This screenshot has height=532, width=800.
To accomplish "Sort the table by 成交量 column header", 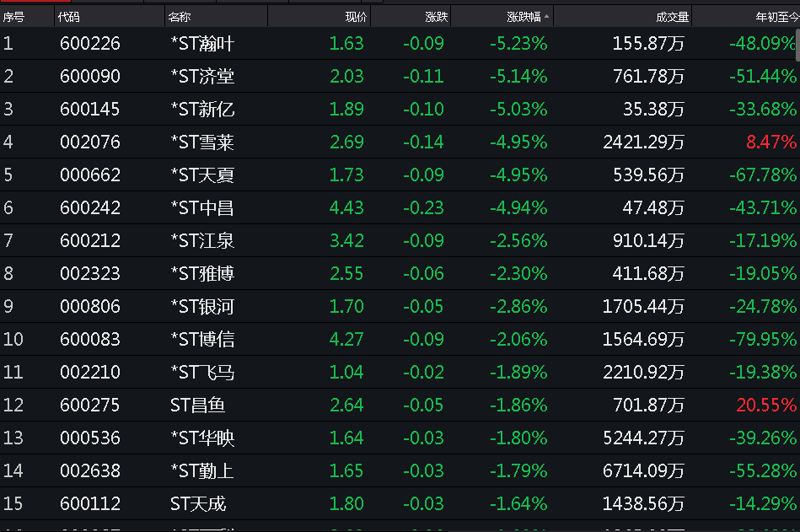I will tap(672, 16).
